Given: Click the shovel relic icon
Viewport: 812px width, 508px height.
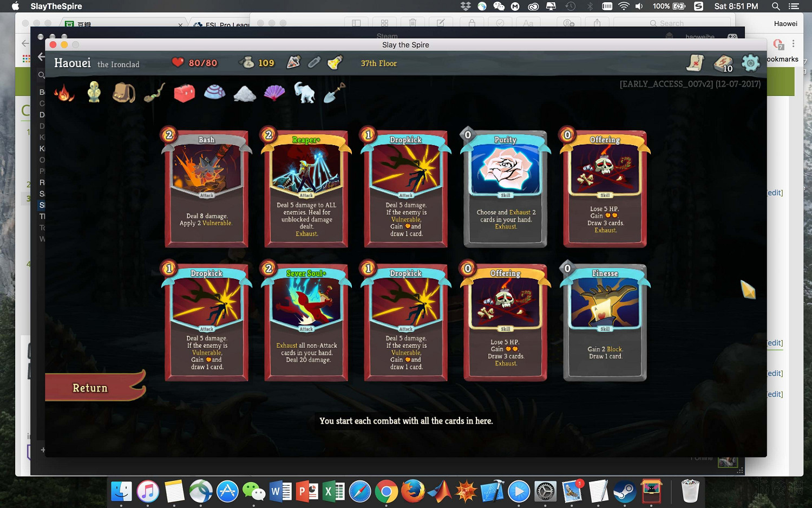Looking at the screenshot, I should click(335, 93).
